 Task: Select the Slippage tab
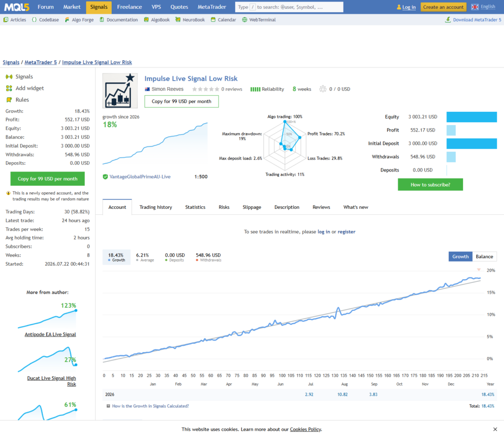[x=252, y=207]
